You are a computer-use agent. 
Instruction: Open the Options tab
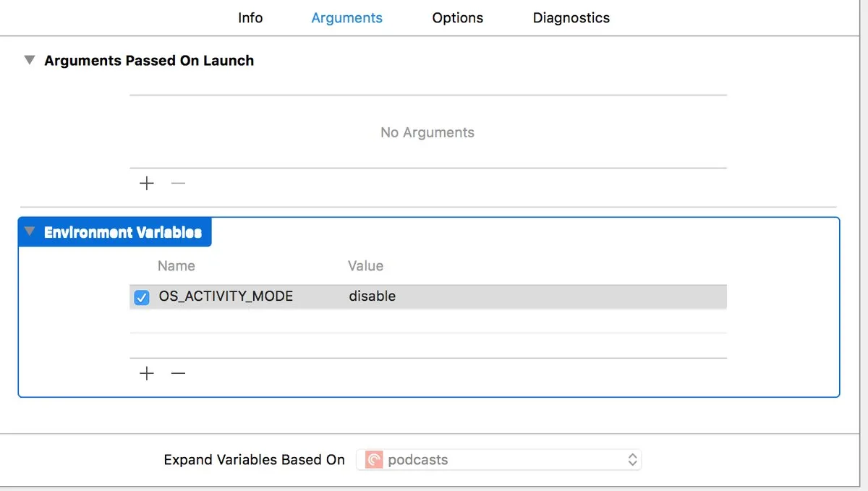tap(457, 18)
